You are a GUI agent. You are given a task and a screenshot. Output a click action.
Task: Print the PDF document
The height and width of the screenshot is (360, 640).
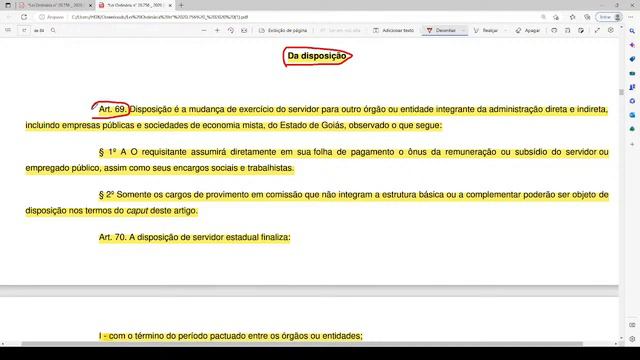point(554,30)
